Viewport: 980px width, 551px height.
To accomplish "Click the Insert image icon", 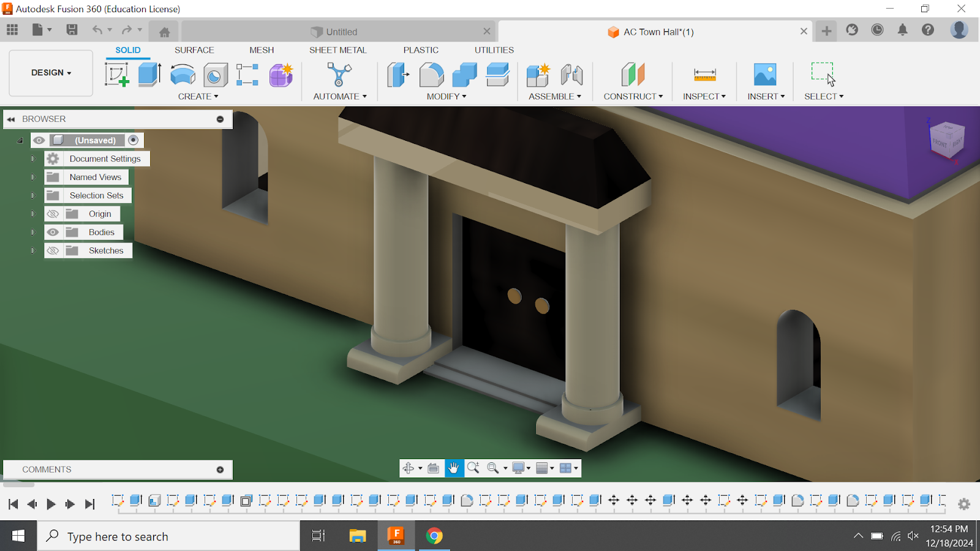I will point(765,75).
